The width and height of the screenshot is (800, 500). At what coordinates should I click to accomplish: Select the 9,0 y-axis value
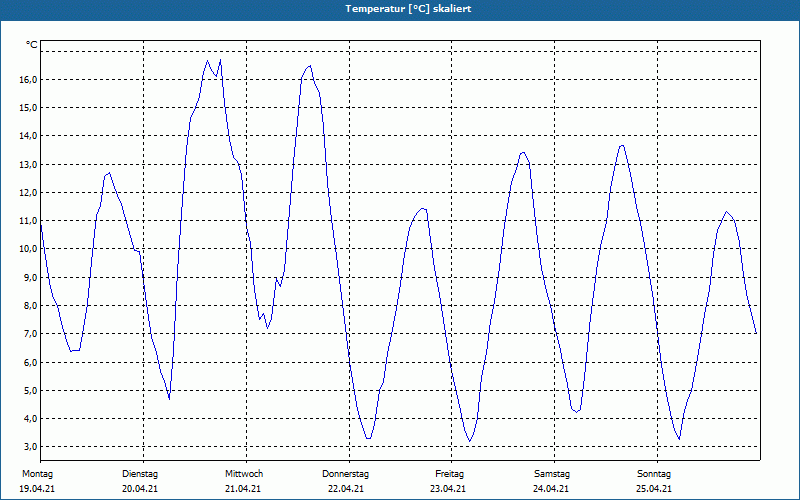click(x=30, y=278)
